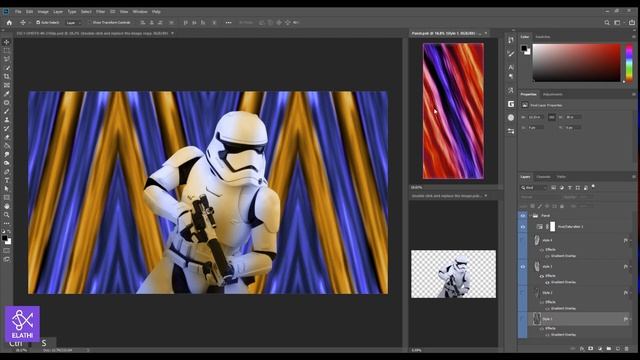This screenshot has height=360, width=640.
Task: Select the Zoom tool in the toolbar
Action: click(7, 215)
